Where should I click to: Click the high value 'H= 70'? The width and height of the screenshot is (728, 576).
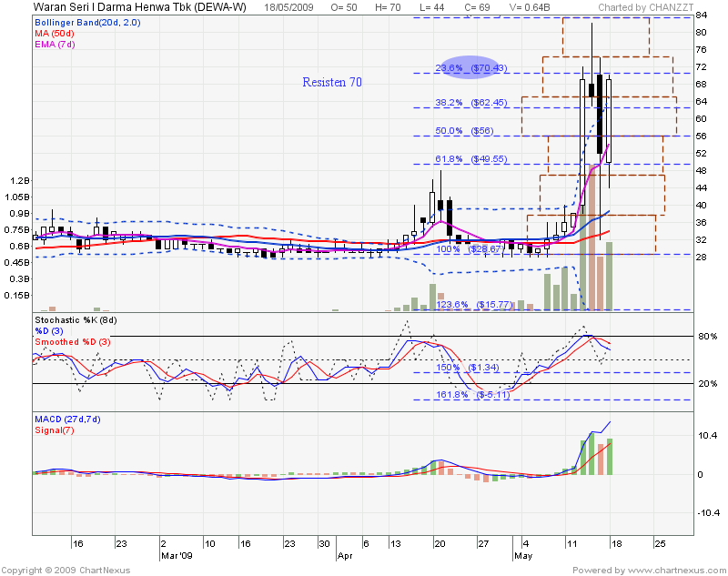tap(388, 7)
